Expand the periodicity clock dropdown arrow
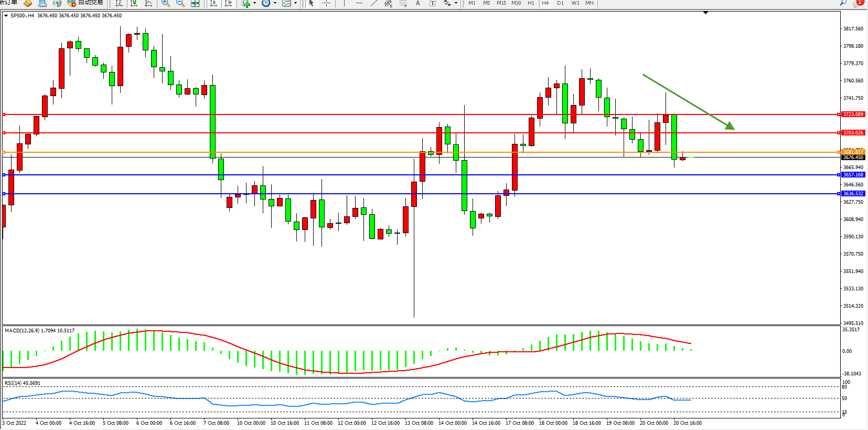This screenshot has width=868, height=430. (275, 3)
